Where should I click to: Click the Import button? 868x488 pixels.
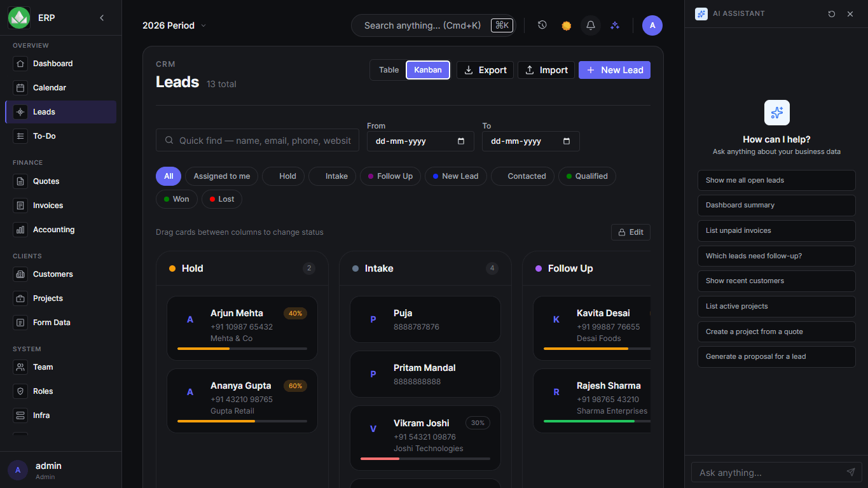pos(546,70)
